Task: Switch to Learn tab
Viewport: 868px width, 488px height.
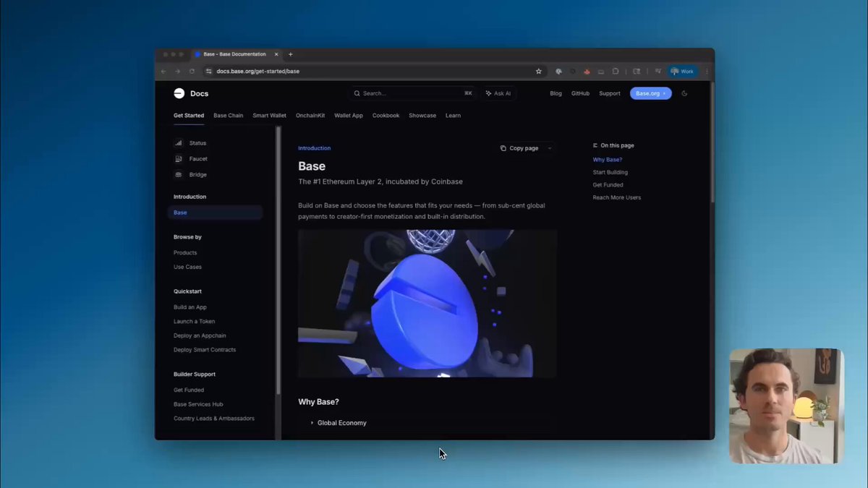Action: point(453,116)
